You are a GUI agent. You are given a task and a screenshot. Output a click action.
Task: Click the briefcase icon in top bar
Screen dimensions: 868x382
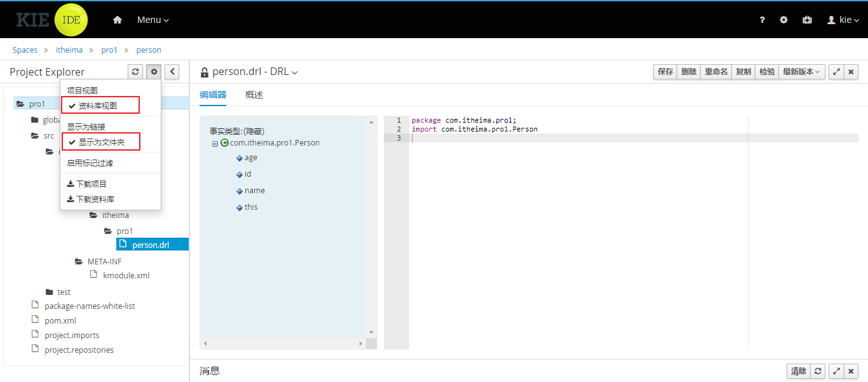(x=807, y=20)
